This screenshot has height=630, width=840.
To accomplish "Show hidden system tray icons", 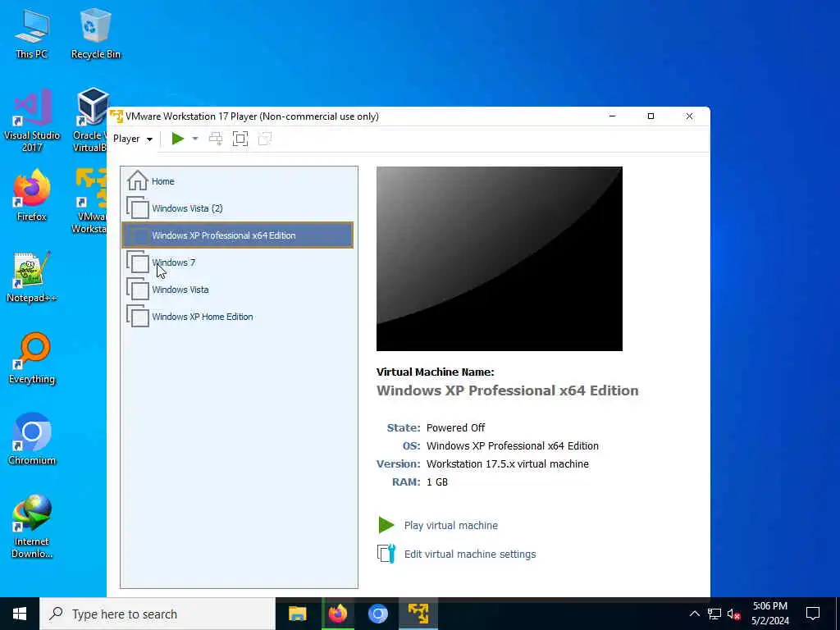I will tap(694, 614).
